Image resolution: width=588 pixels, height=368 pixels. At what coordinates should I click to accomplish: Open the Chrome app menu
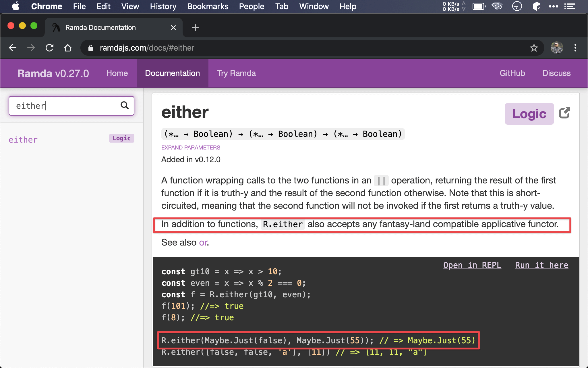pos(47,6)
